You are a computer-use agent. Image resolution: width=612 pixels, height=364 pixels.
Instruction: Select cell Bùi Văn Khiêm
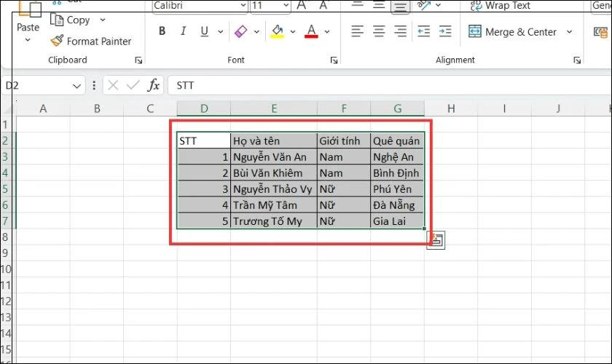point(274,173)
